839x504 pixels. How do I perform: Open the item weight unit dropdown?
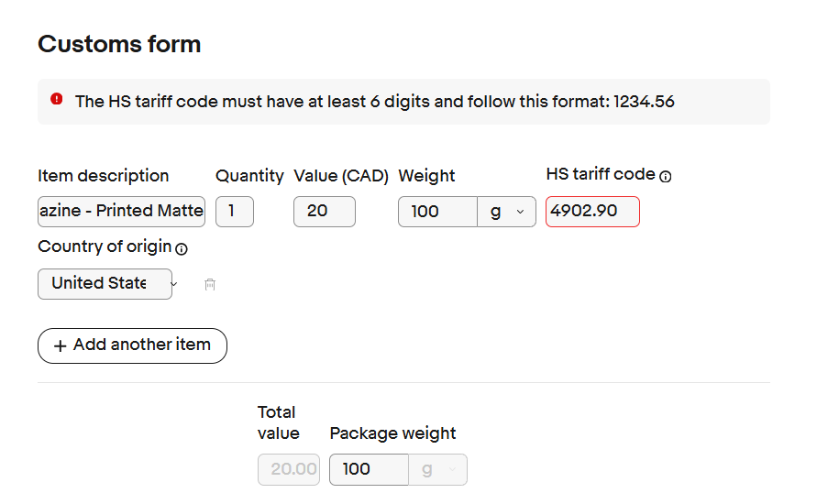click(x=506, y=212)
